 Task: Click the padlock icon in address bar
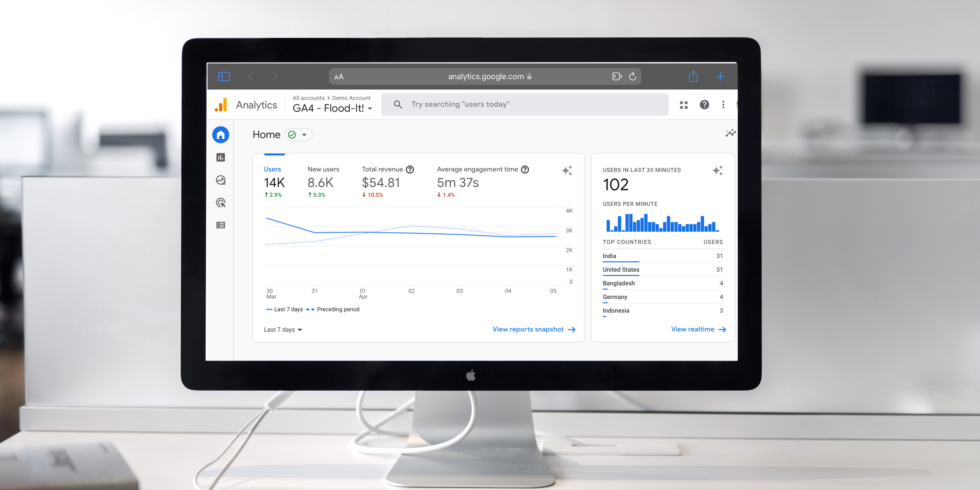[529, 76]
